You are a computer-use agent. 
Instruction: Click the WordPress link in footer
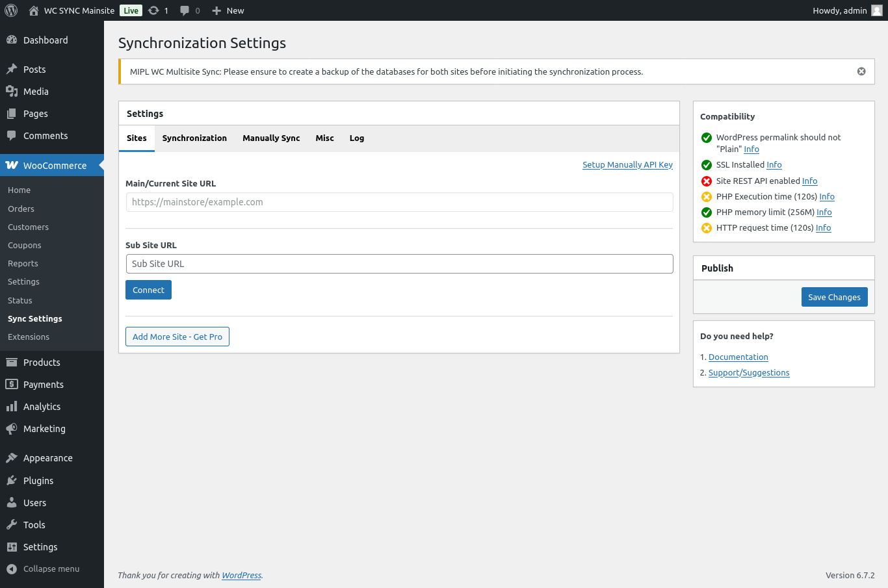click(241, 576)
